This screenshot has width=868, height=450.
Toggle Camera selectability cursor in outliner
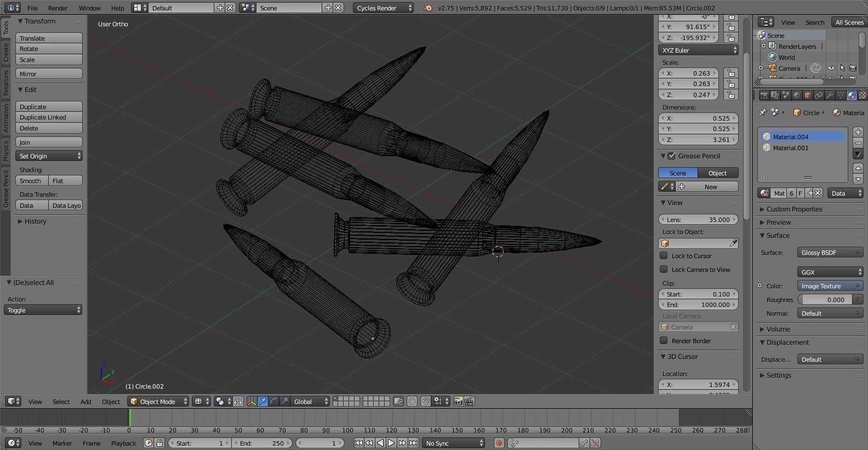click(x=842, y=69)
